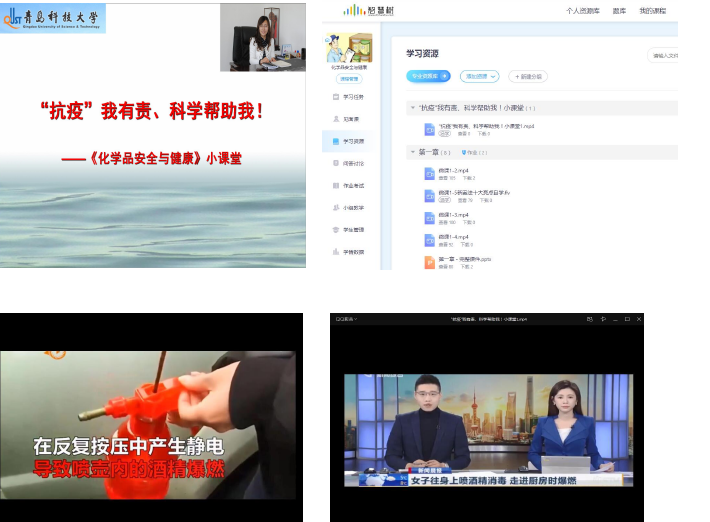
Task: Click the 新建分组 button
Action: [x=528, y=76]
